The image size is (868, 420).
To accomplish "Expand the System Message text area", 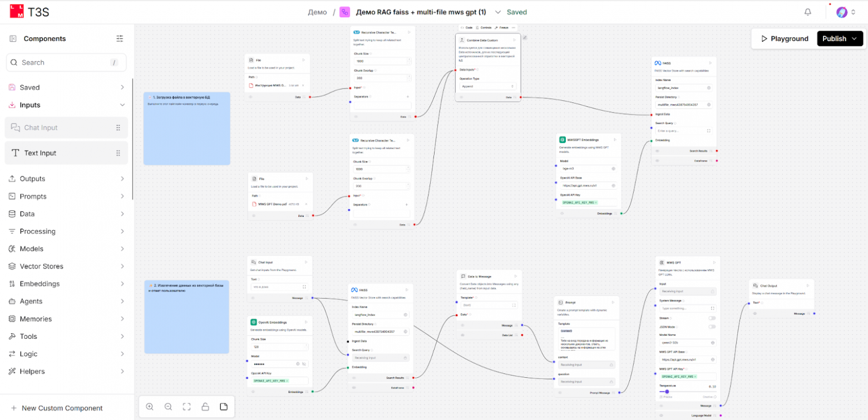I will (712, 308).
